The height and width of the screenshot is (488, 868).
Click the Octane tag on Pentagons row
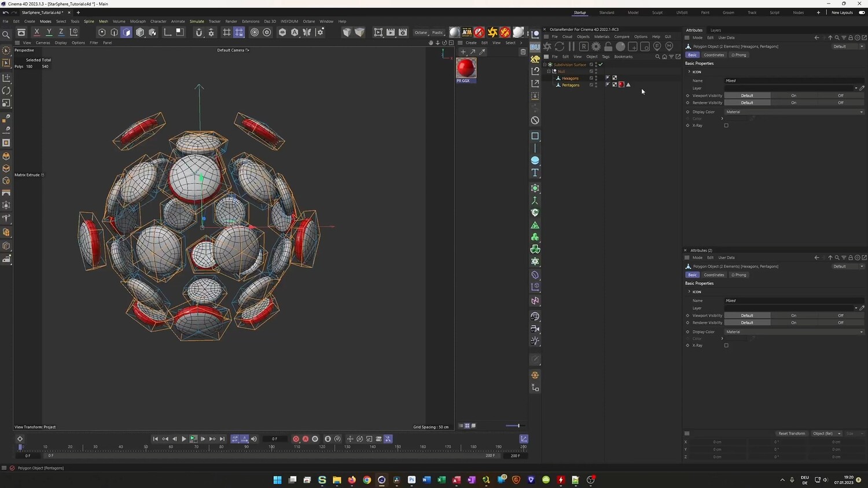tap(621, 85)
